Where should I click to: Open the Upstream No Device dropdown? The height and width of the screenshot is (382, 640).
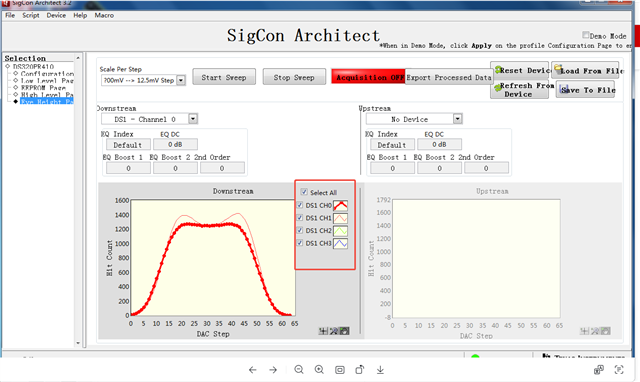pos(458,119)
